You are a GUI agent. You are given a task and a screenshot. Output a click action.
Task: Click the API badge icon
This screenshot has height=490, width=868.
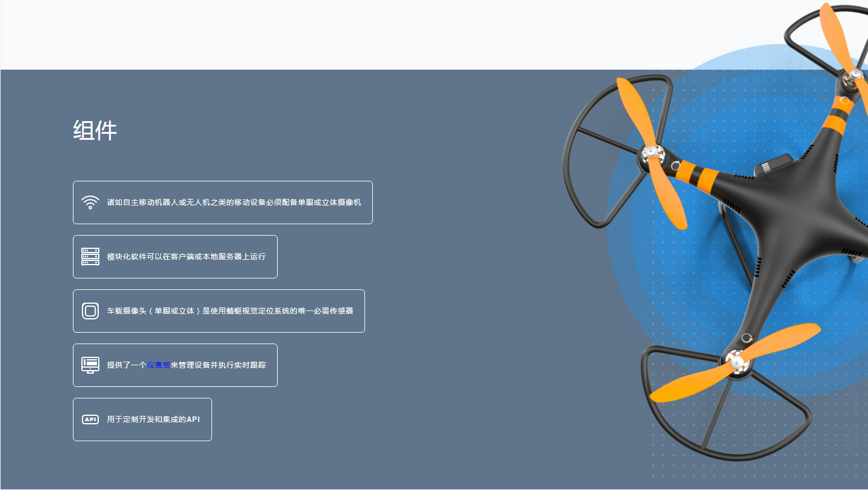[90, 419]
